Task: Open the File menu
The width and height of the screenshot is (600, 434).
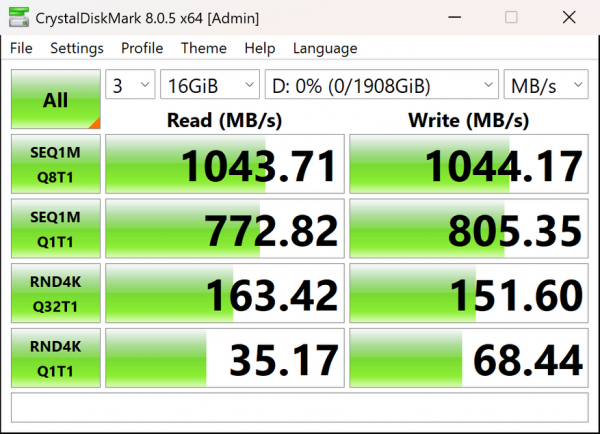Action: 21,48
